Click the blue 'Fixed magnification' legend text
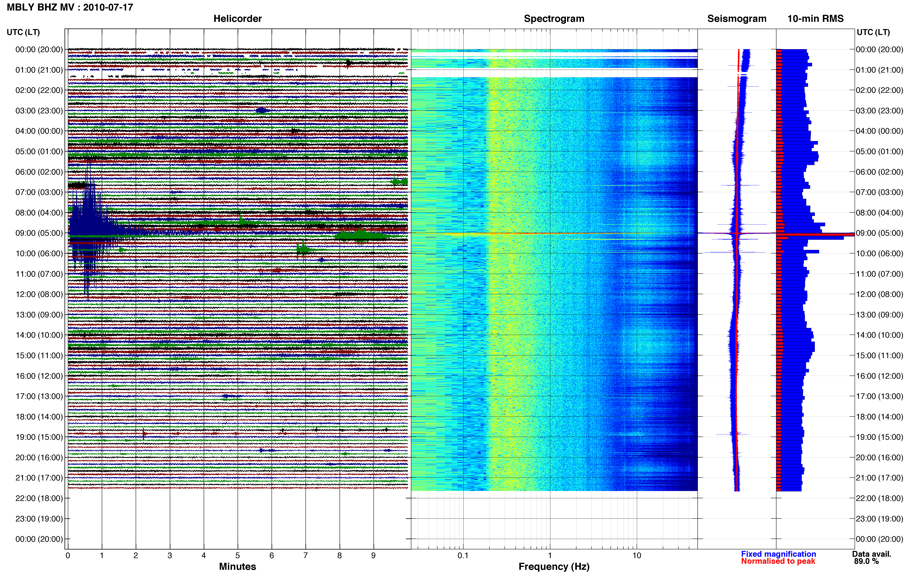The height and width of the screenshot is (578, 924). [x=778, y=554]
